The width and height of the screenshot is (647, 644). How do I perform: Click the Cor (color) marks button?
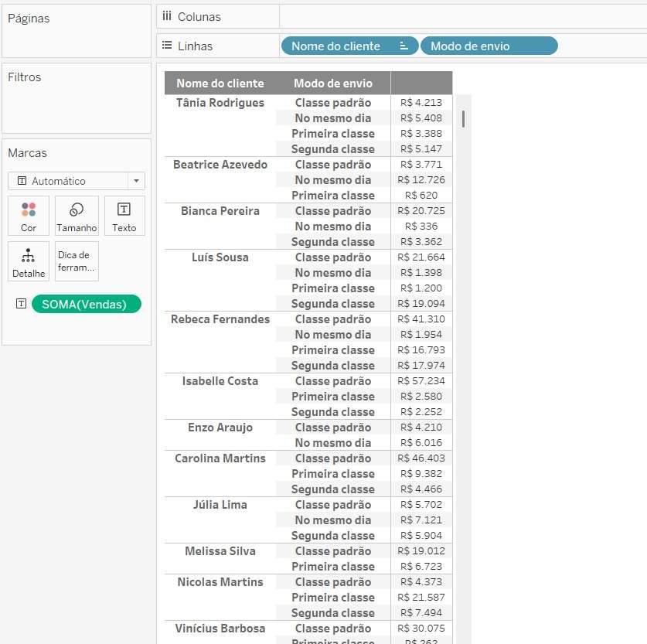pos(29,216)
